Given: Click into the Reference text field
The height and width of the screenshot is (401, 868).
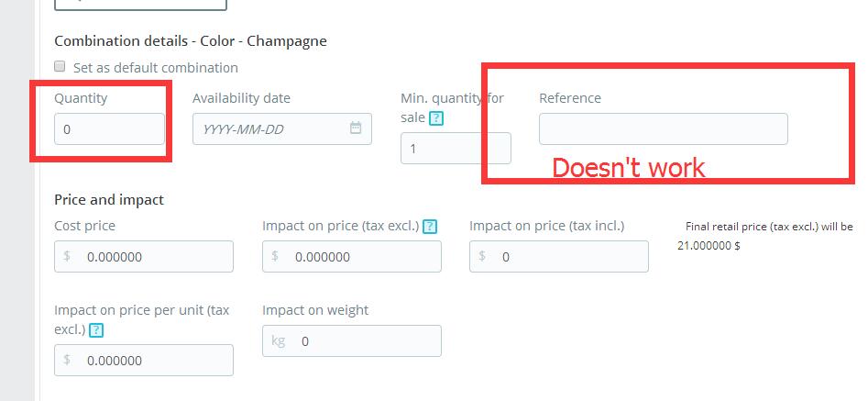Looking at the screenshot, I should point(664,129).
